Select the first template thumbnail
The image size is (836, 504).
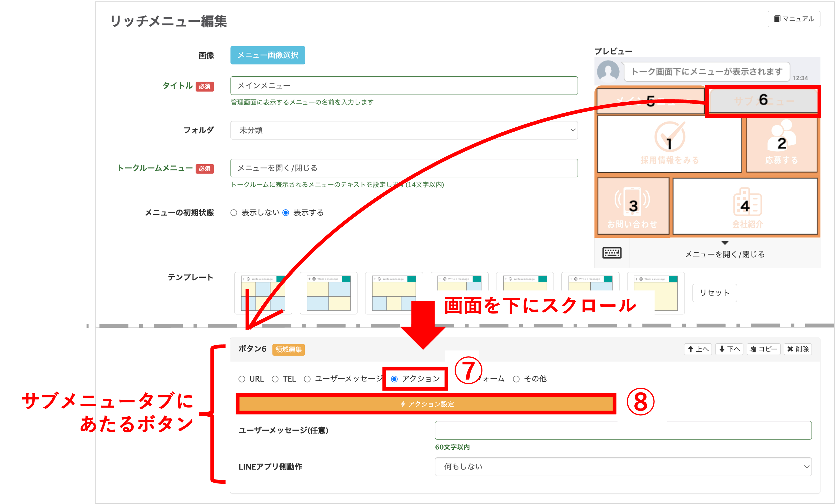[x=263, y=293]
